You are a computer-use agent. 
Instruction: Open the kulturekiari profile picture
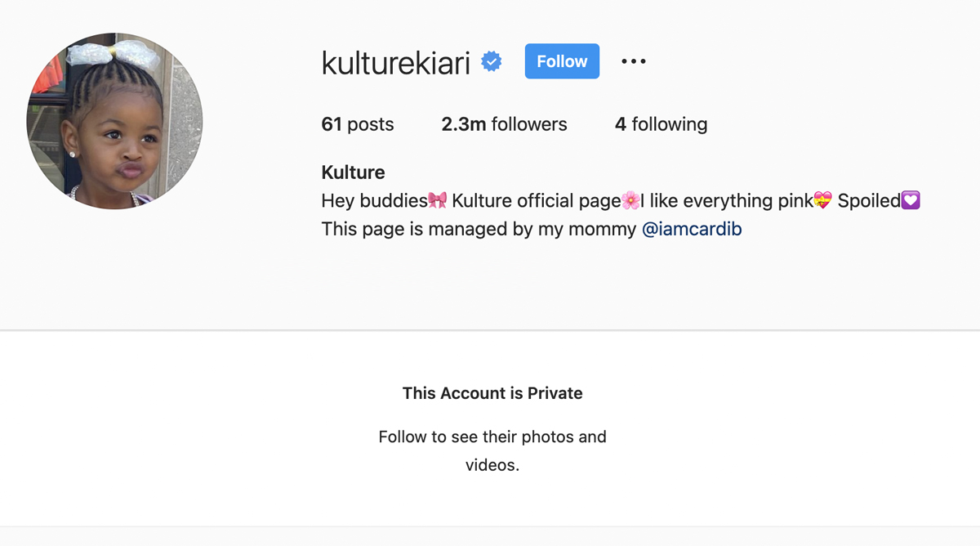coord(114,121)
